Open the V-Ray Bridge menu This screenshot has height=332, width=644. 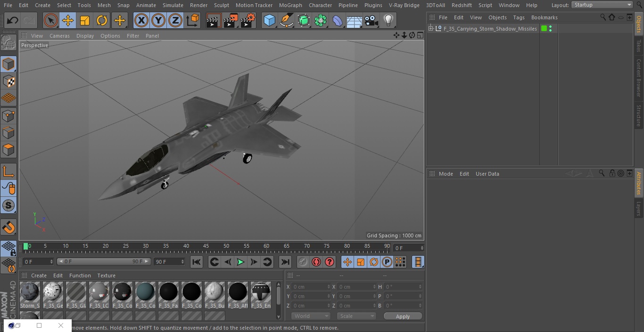coord(404,5)
